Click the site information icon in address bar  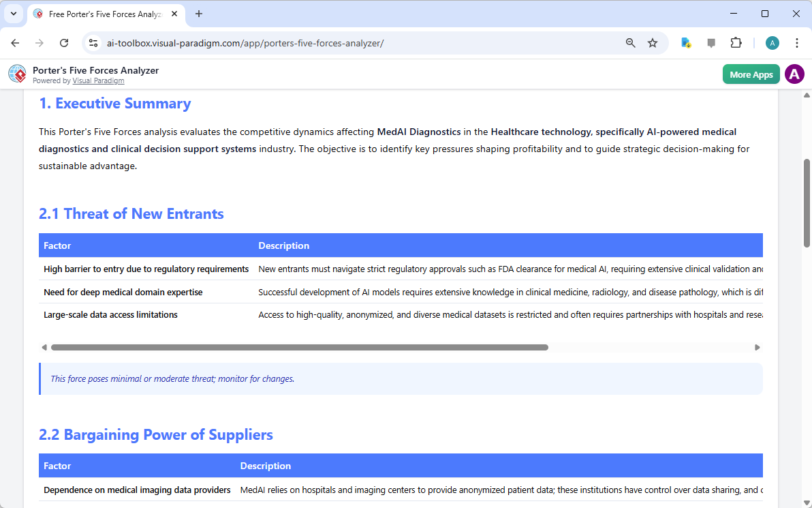tap(93, 42)
